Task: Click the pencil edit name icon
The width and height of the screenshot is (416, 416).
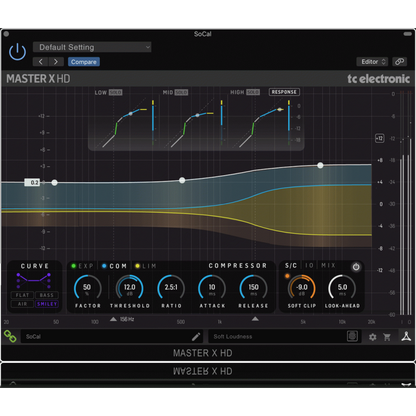Action: (x=196, y=336)
